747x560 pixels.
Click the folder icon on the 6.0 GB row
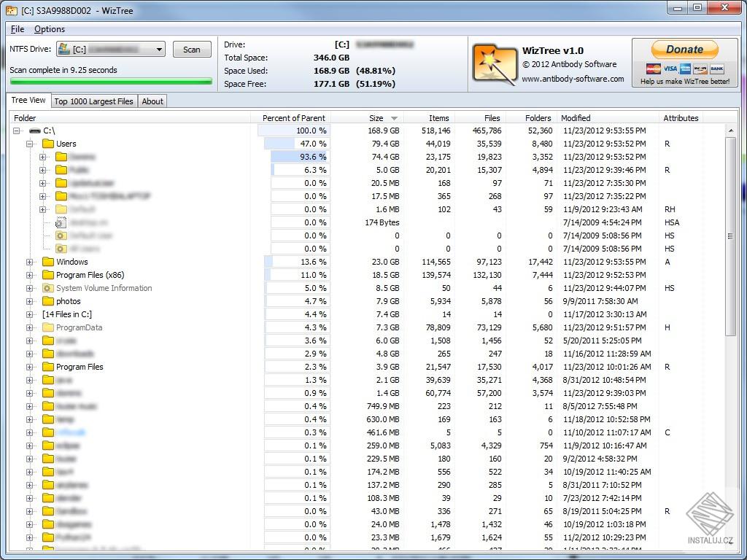(47, 341)
